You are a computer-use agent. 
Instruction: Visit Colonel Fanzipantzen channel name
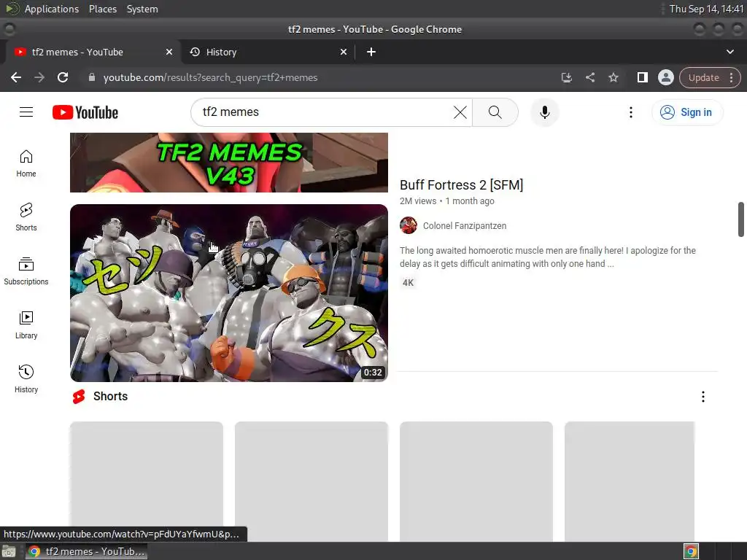coord(465,226)
